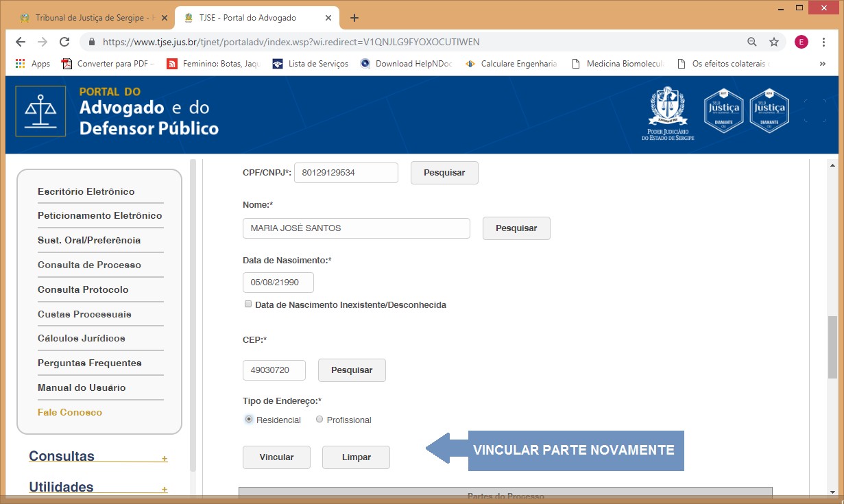
Task: Expand the Utilidades section
Action: click(165, 489)
